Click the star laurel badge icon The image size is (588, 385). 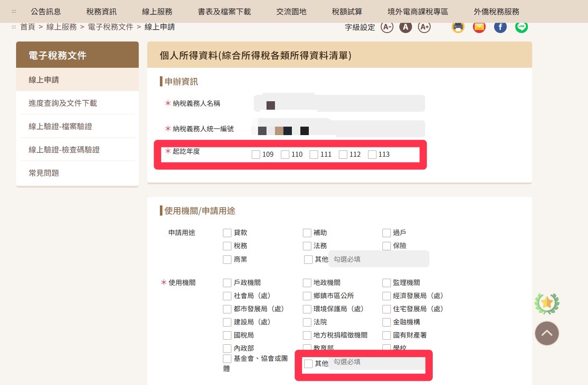[x=547, y=303]
